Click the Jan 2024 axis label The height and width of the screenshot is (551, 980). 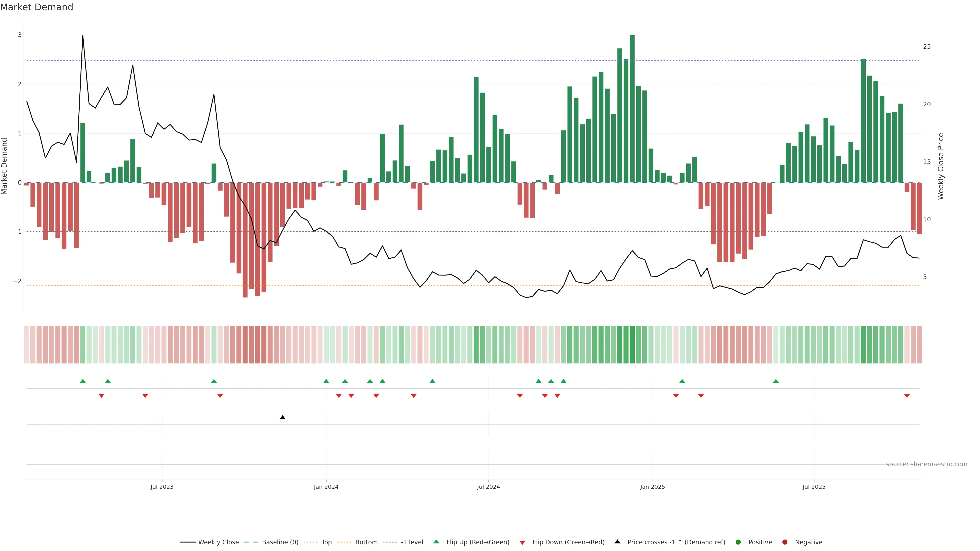tap(326, 487)
